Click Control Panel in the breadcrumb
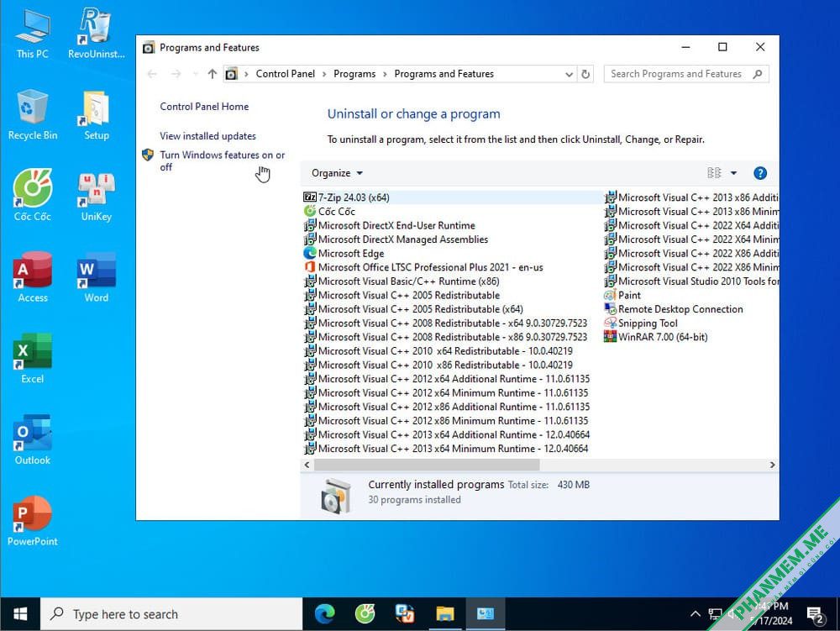This screenshot has height=631, width=840. (x=285, y=74)
